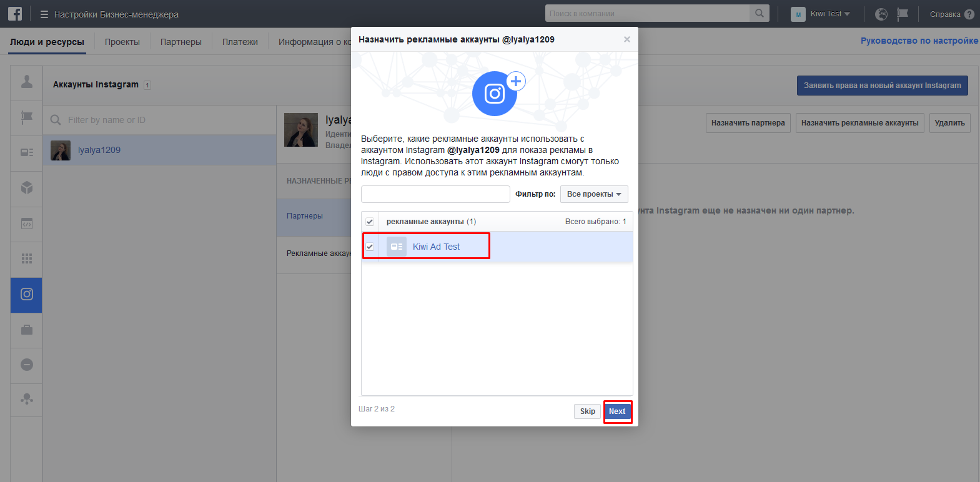980x482 pixels.
Task: Open the hamburger menu for Business Manager settings
Action: (x=44, y=14)
